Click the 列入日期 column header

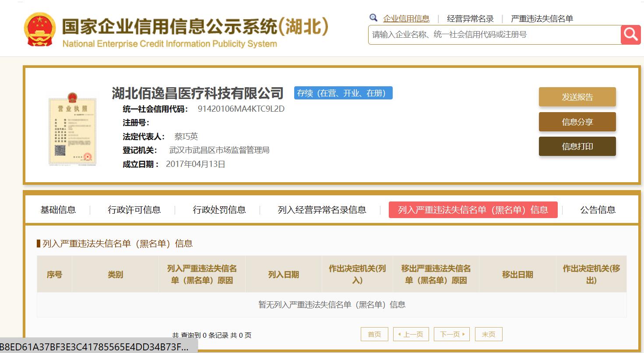point(284,275)
